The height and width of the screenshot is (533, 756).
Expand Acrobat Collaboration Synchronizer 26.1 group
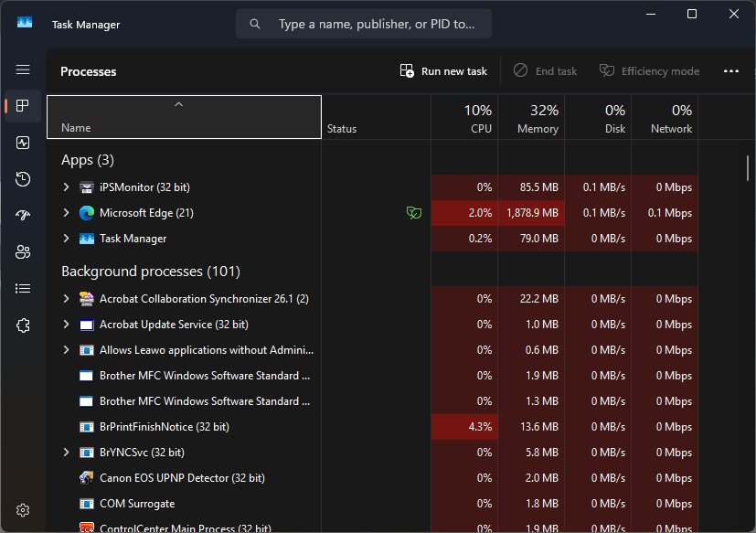pyautogui.click(x=66, y=299)
